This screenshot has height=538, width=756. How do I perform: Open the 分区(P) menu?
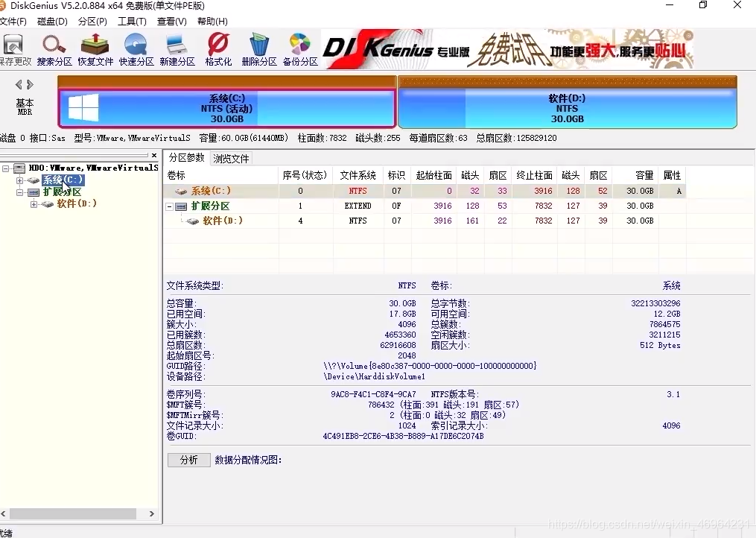click(92, 21)
